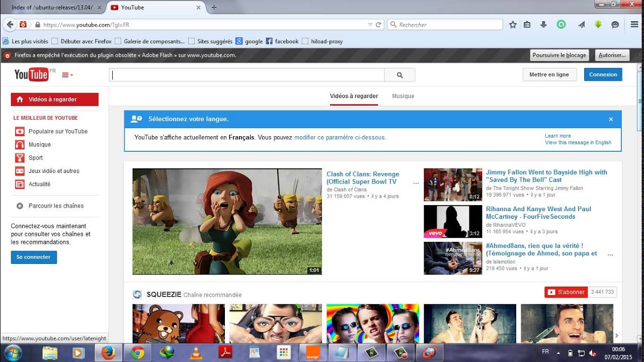The height and width of the screenshot is (362, 644).
Task: Open the google bookmark
Action: coord(249,41)
